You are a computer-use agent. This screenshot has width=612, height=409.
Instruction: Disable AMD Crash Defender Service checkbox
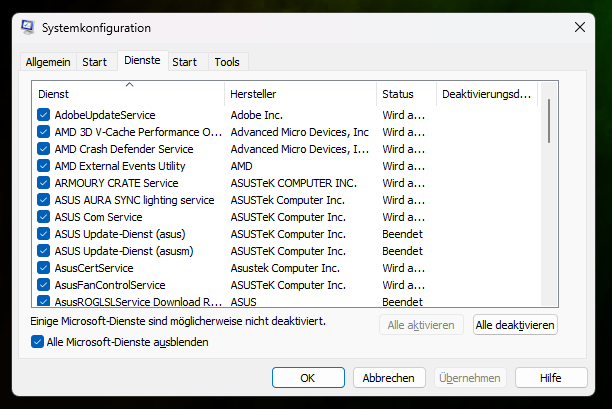43,149
